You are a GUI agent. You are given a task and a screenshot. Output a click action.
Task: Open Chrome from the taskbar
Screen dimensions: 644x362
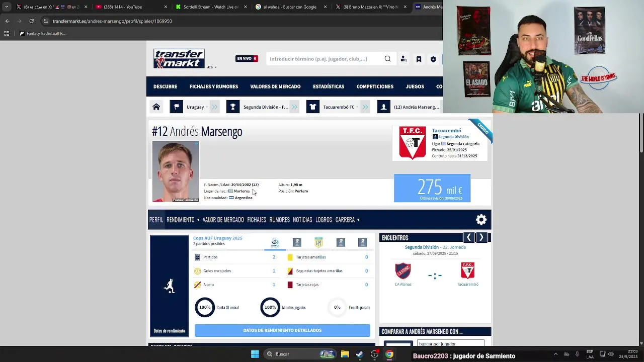(389, 354)
